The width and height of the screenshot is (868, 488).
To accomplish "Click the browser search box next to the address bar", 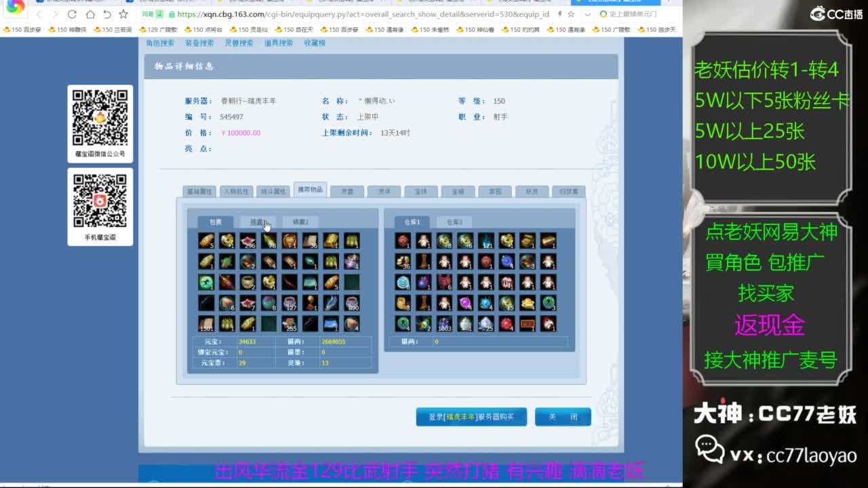I will 637,14.
